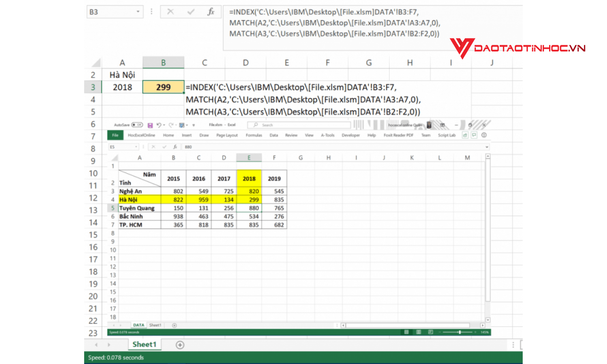Click the purple Save icon in the quick access toolbar

[150, 125]
